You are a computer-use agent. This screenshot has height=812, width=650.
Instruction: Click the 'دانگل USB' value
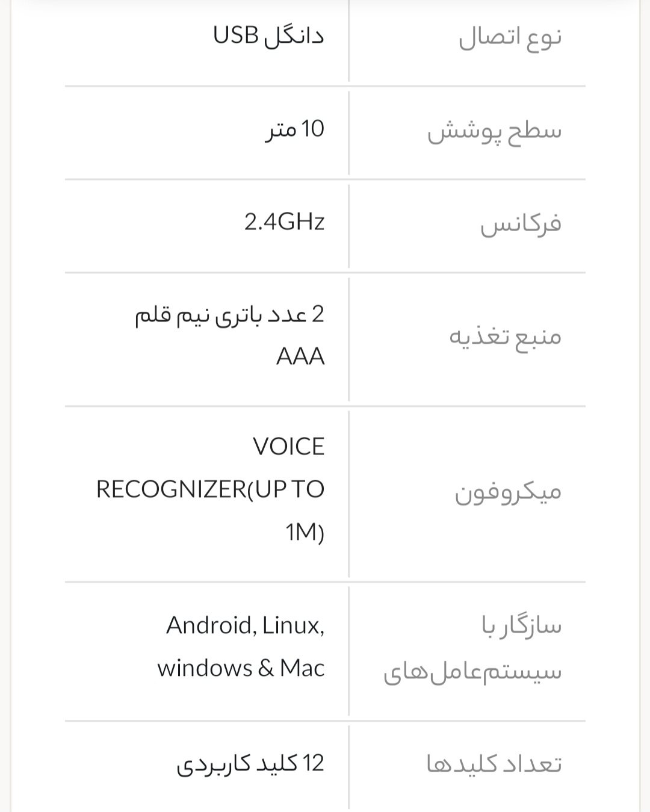coord(268,36)
